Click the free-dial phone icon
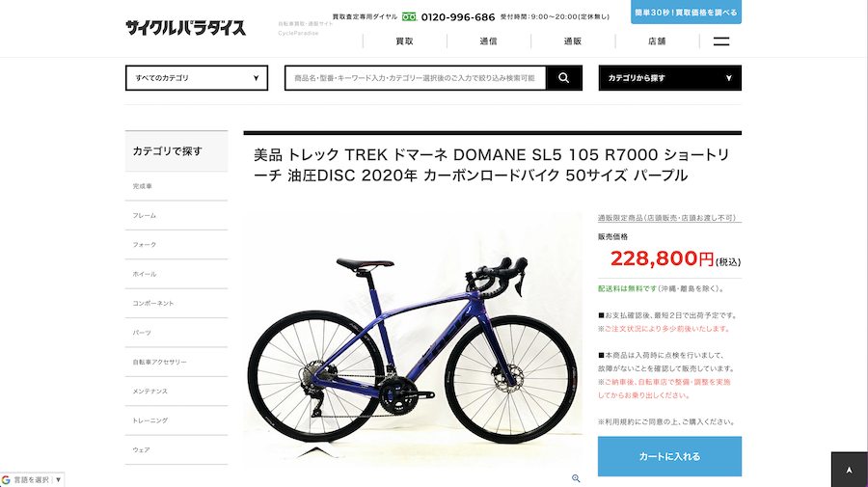The width and height of the screenshot is (868, 487). point(409,17)
